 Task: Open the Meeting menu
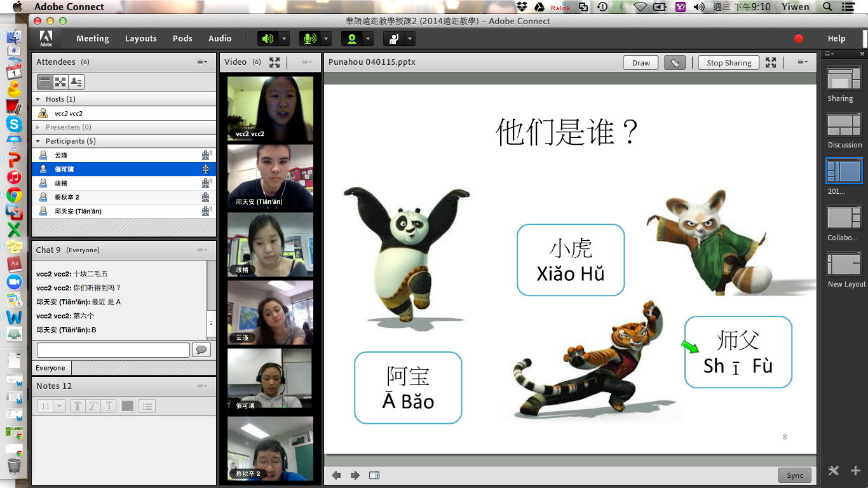93,39
